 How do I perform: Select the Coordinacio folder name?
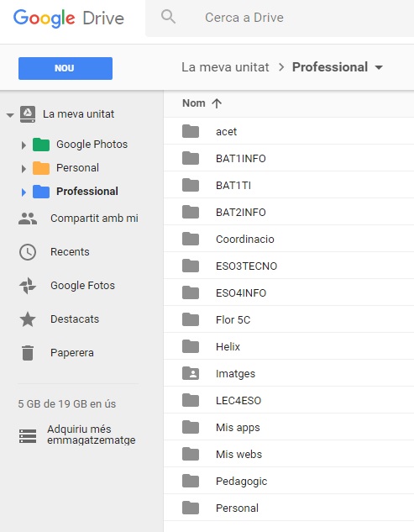[245, 240]
